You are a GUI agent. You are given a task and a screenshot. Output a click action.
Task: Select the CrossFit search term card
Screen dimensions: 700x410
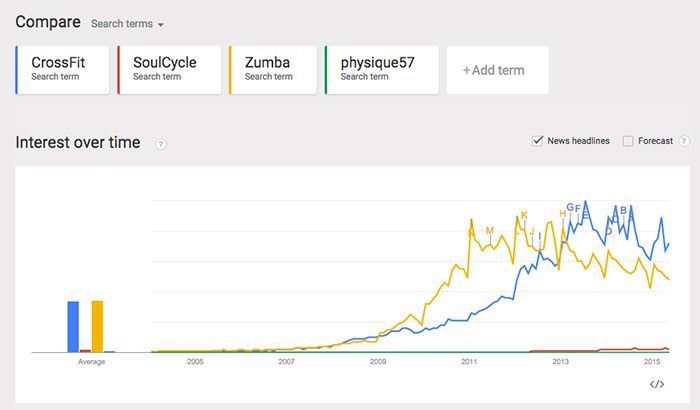point(62,69)
